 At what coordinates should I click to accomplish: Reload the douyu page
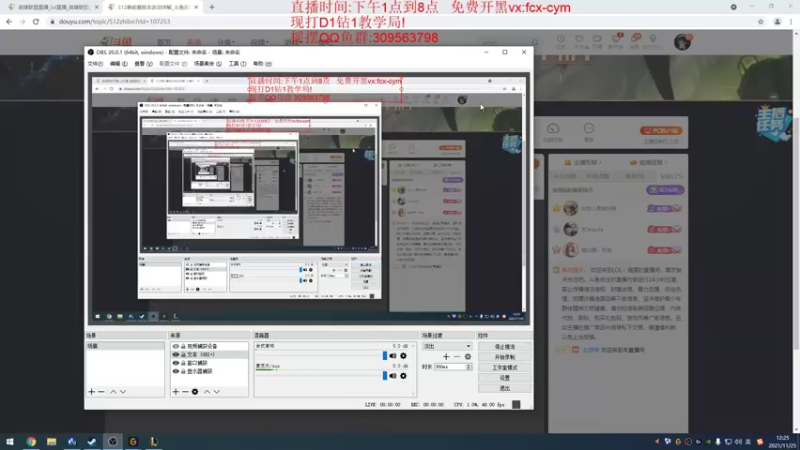[x=36, y=21]
